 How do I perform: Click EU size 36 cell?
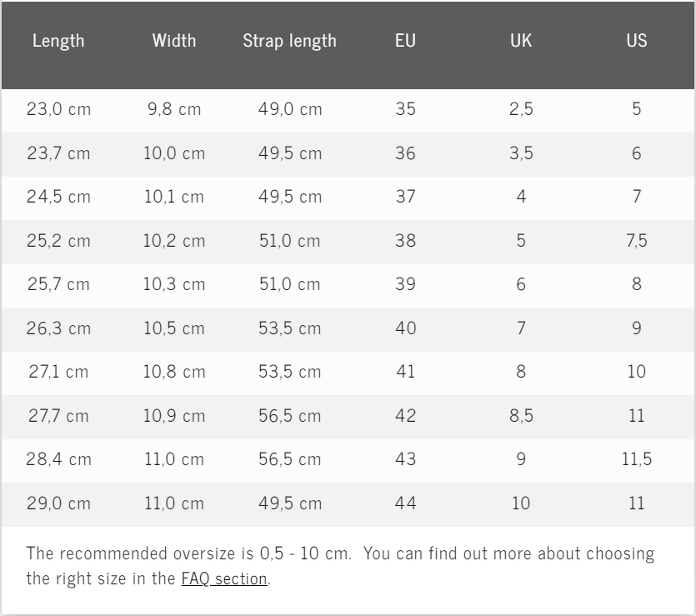(x=405, y=153)
